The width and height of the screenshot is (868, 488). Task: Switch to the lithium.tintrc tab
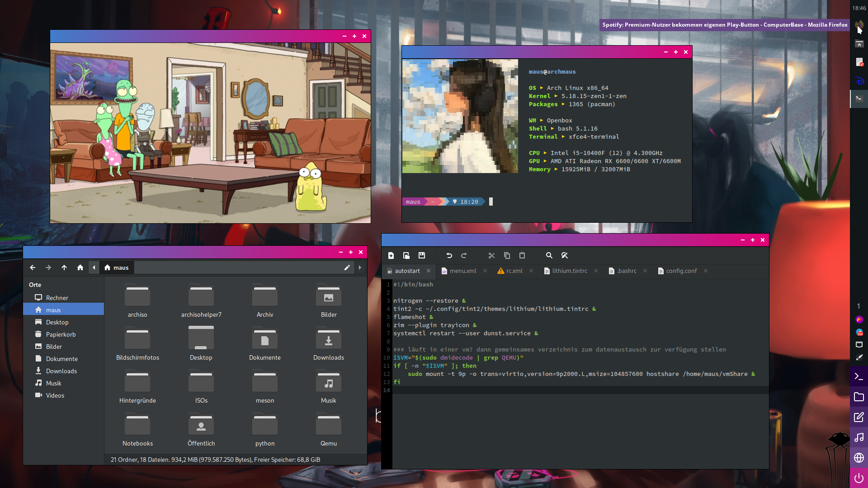pyautogui.click(x=569, y=271)
